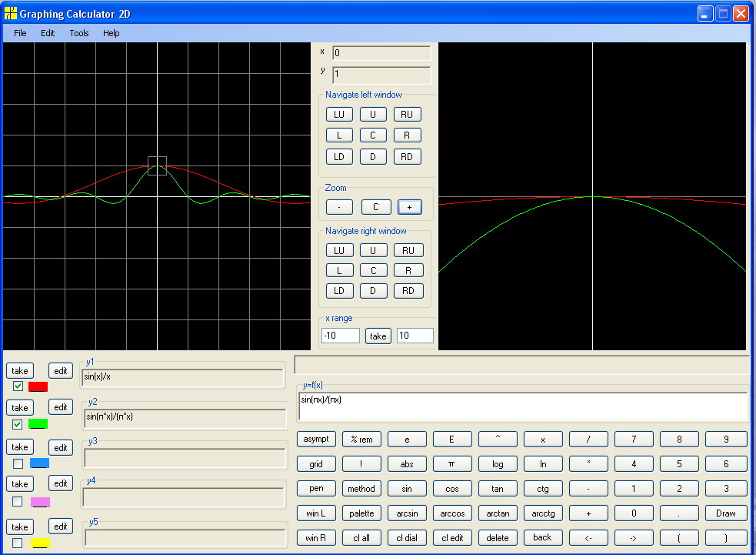Click the x range minimum field -10
Viewport: 756px width, 555px height.
pos(341,336)
